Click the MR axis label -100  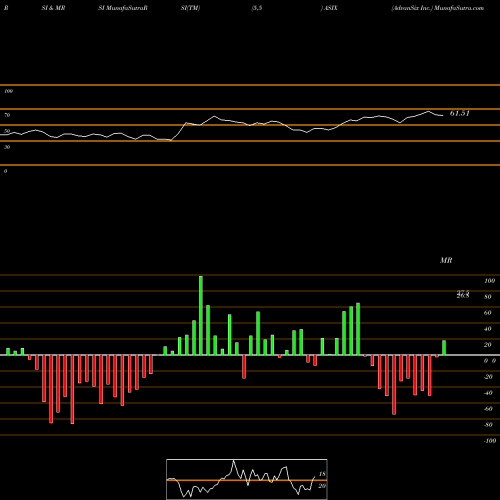click(x=489, y=441)
